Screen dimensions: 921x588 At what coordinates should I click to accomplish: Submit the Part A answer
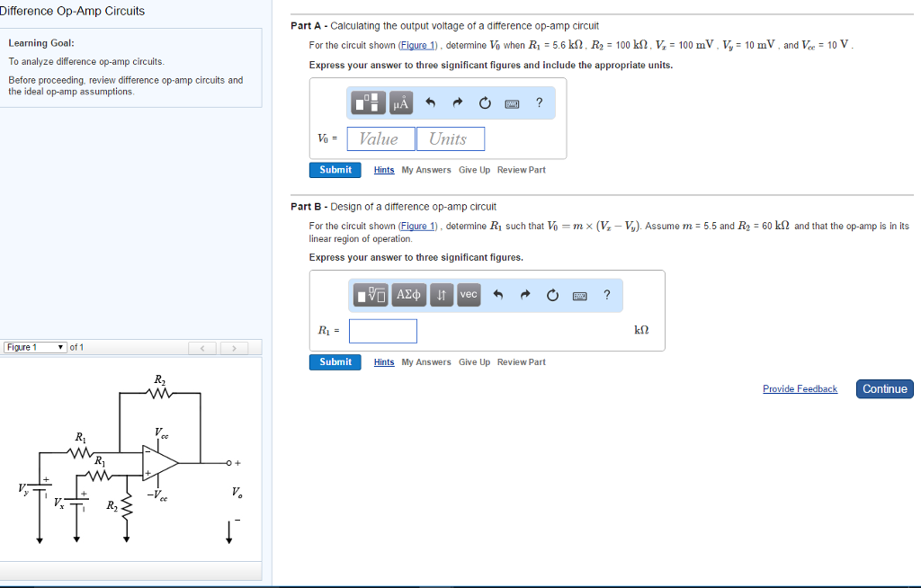335,170
